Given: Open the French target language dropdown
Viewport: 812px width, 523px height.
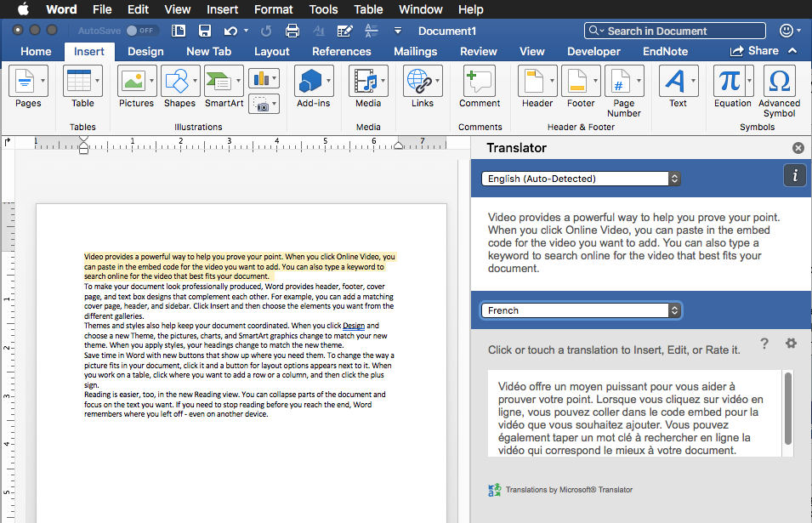Looking at the screenshot, I should [581, 310].
